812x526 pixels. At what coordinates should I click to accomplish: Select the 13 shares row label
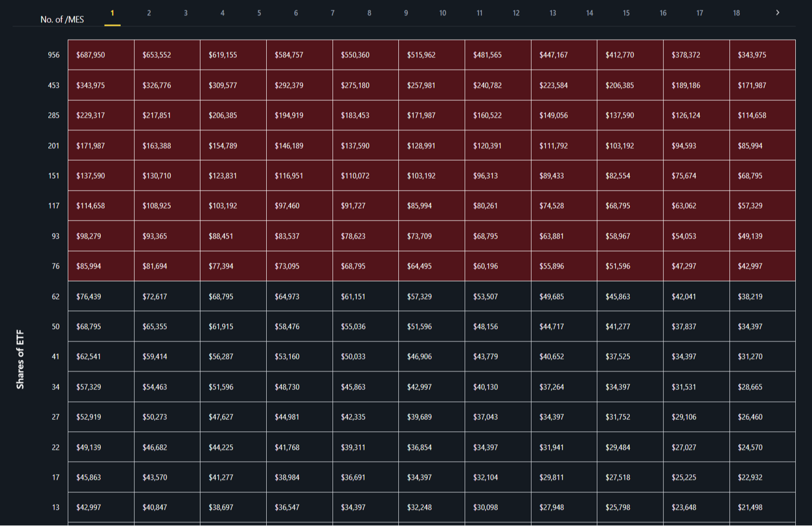pos(55,508)
